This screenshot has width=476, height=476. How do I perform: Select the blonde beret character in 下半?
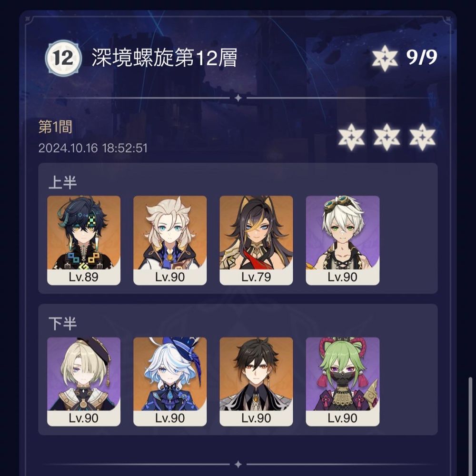[x=84, y=382]
